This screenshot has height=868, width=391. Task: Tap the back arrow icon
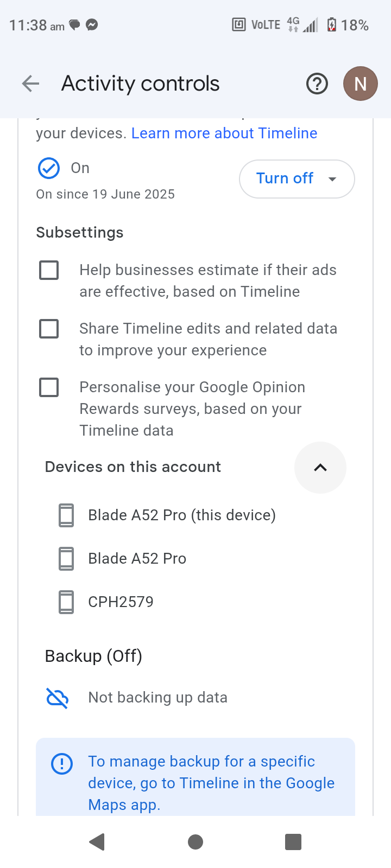[30, 84]
